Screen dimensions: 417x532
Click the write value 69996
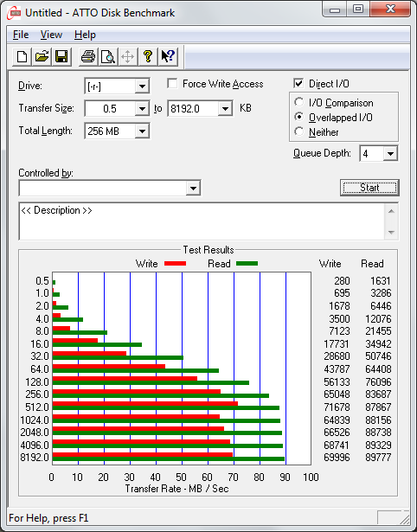tap(337, 457)
